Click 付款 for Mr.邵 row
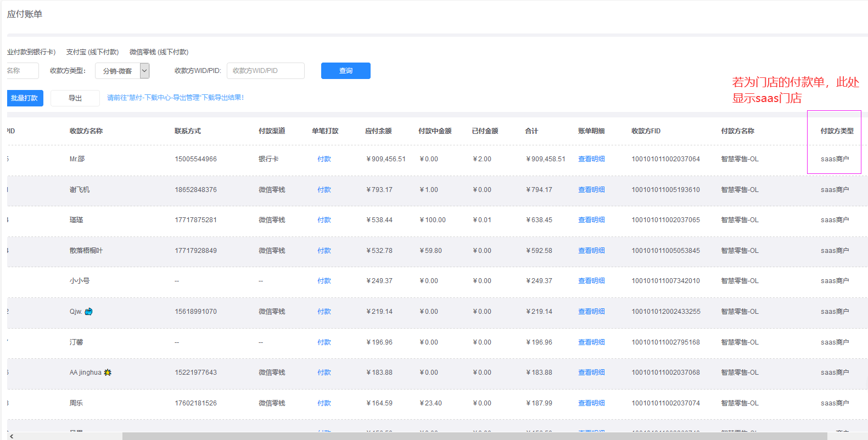Viewport: 868px width, 440px height. point(324,159)
